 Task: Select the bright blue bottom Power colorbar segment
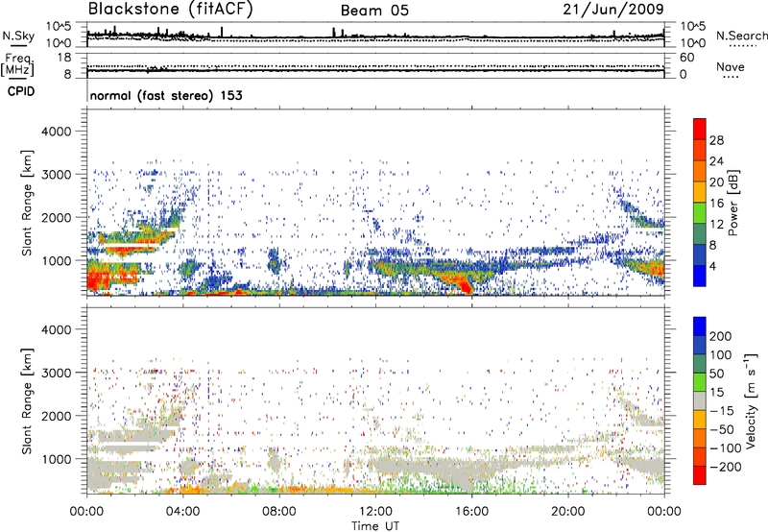tap(700, 276)
